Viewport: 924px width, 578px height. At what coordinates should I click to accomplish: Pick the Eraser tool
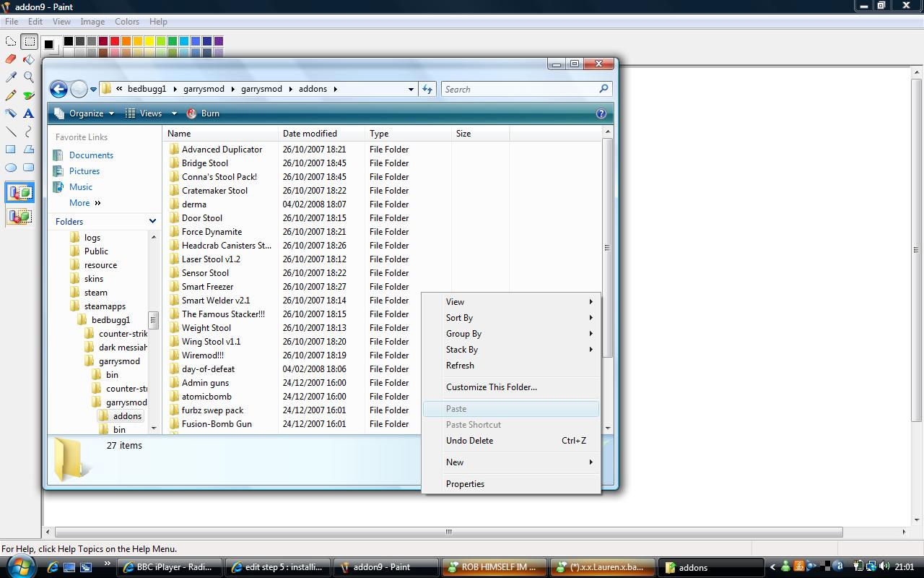[11, 59]
